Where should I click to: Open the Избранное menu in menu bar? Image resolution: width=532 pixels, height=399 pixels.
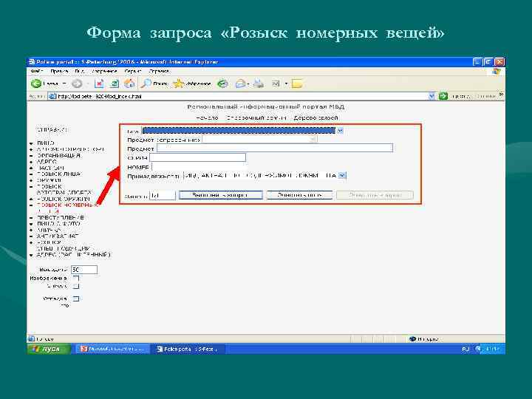point(104,71)
